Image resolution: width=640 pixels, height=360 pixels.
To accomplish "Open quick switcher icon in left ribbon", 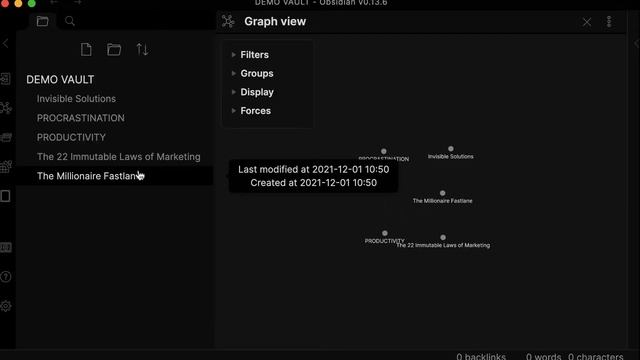I will point(6,79).
